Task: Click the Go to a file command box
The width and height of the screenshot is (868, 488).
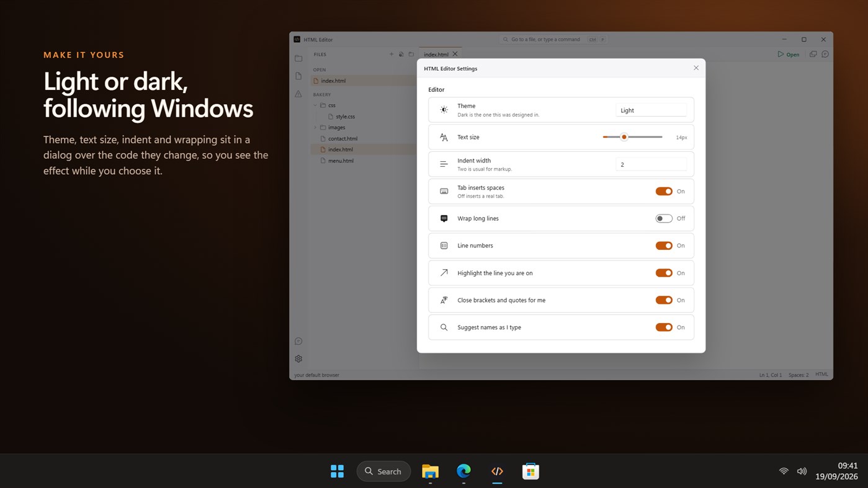Action: (x=553, y=39)
